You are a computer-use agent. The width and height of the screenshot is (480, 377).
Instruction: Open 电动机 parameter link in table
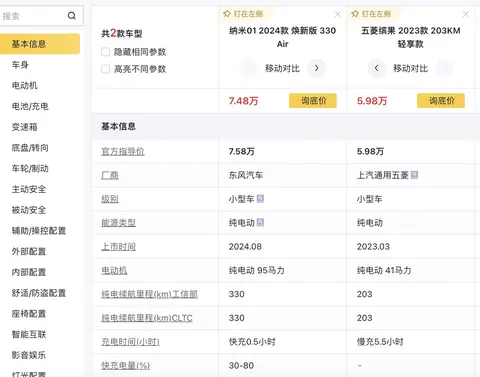(x=114, y=270)
